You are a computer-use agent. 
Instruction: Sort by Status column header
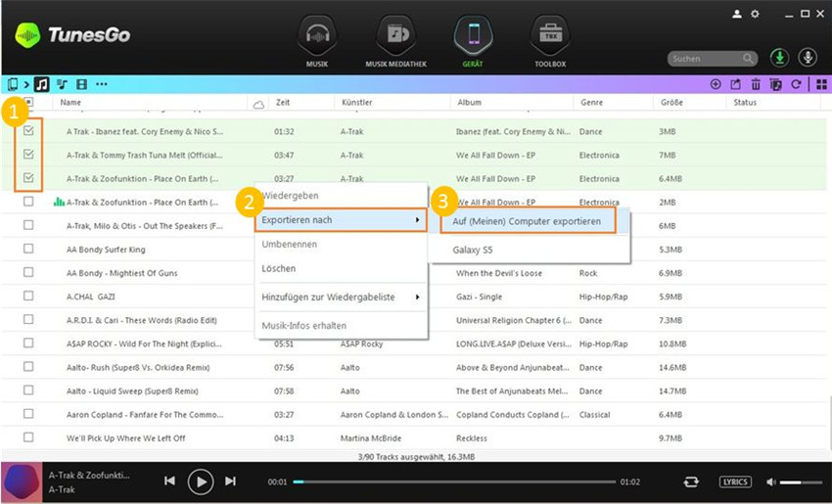click(x=745, y=103)
